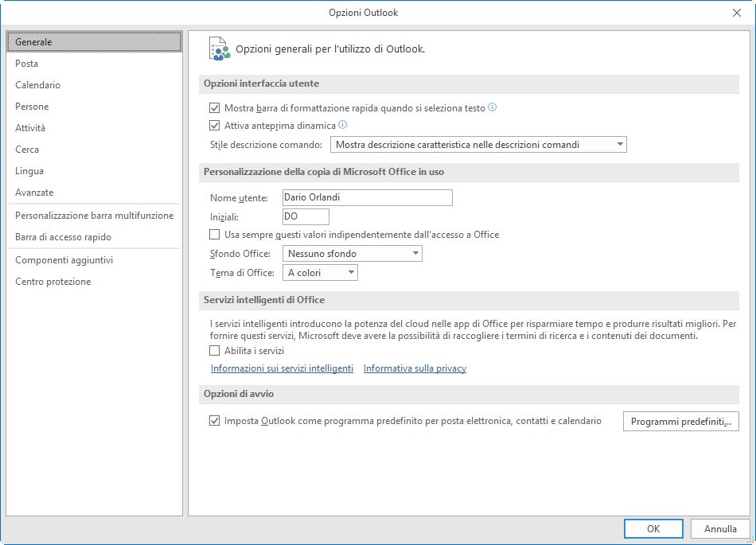
Task: Expand the Sfondo Office dropdown
Action: click(352, 254)
